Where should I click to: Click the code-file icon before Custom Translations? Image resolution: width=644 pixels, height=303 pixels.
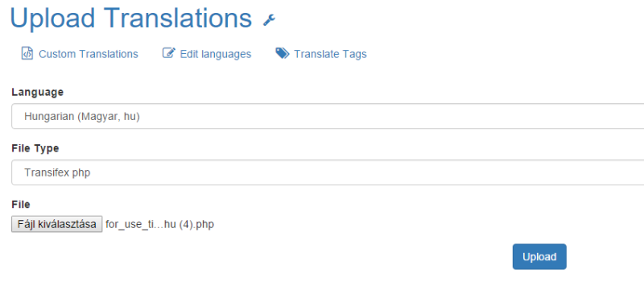[27, 54]
